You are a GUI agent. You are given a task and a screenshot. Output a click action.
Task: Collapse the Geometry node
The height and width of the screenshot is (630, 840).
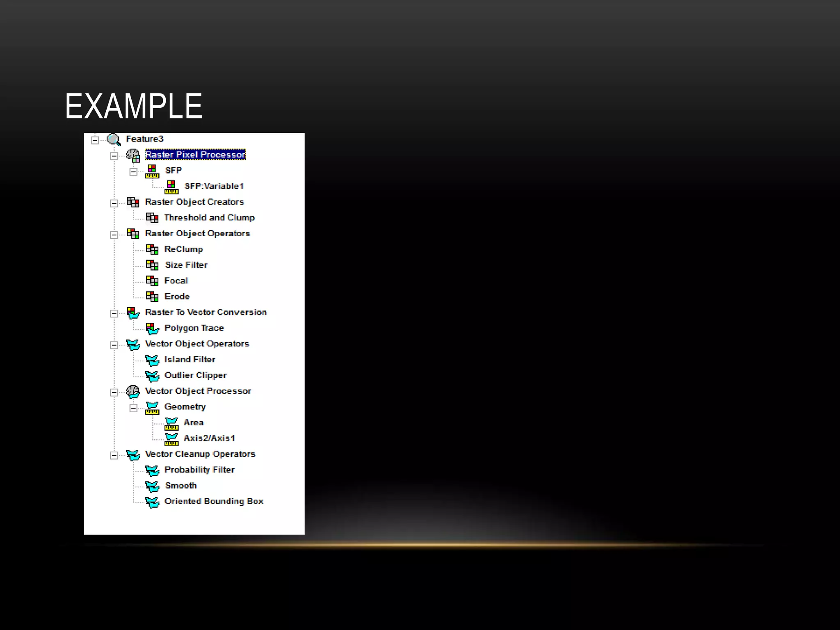point(133,408)
